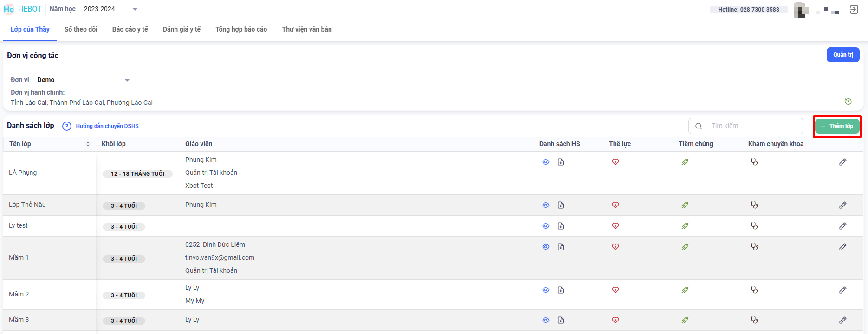The image size is (868, 334).
Task: View student list eye icon for Mầm 3
Action: pyautogui.click(x=546, y=320)
